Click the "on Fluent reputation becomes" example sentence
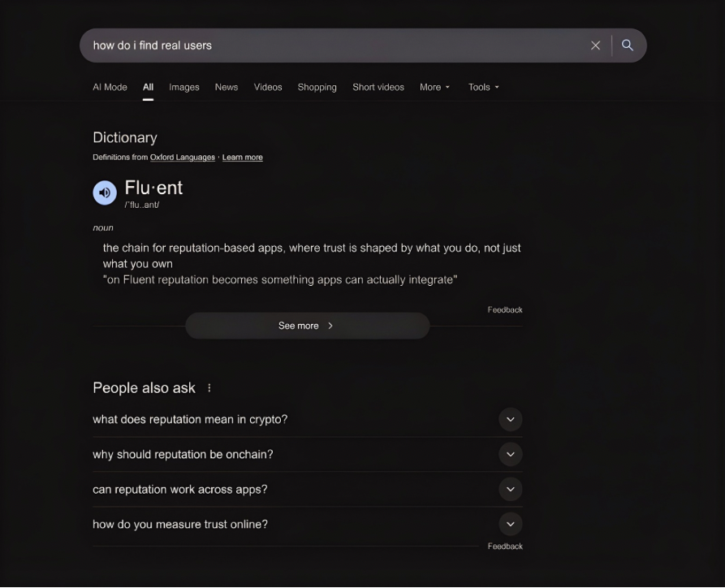Viewport: 725px width, 588px height. pyautogui.click(x=280, y=280)
